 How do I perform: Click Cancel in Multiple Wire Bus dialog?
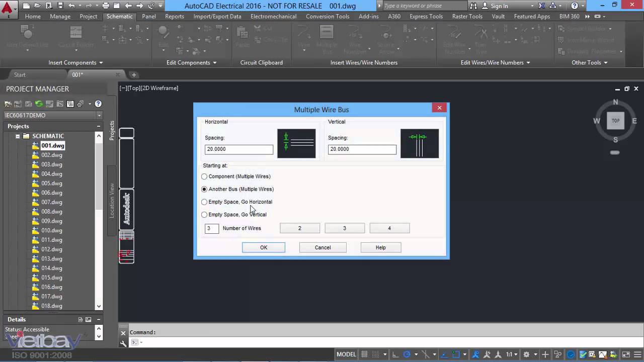323,247
